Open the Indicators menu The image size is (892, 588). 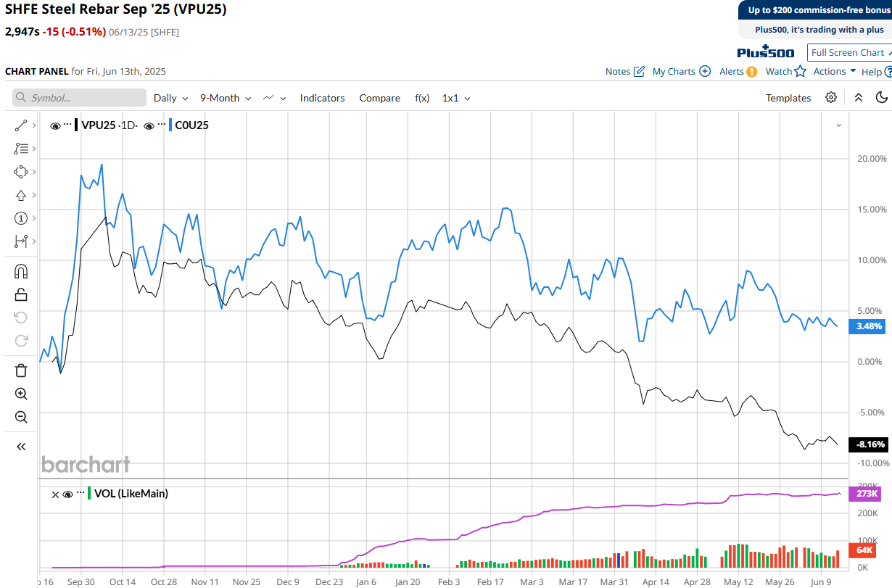coord(322,98)
